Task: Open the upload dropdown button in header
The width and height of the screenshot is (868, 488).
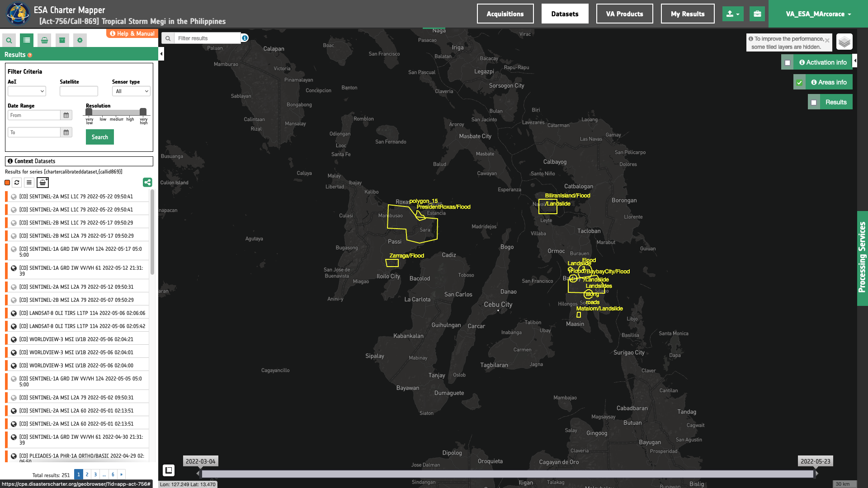Action: (733, 14)
